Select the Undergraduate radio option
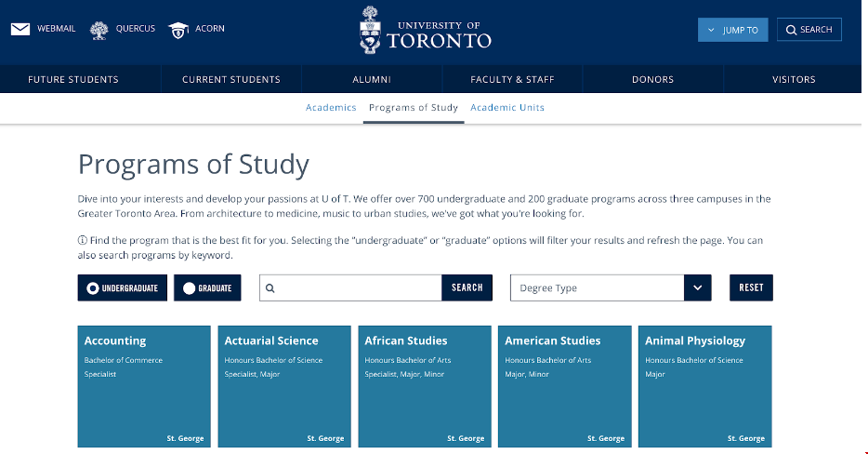868x454 pixels. (x=93, y=288)
